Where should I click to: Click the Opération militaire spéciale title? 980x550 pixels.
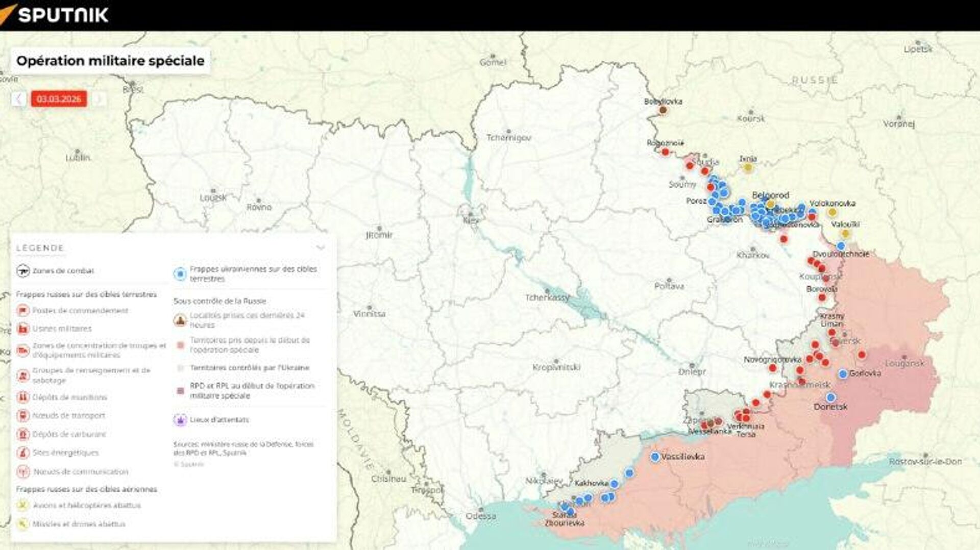110,61
